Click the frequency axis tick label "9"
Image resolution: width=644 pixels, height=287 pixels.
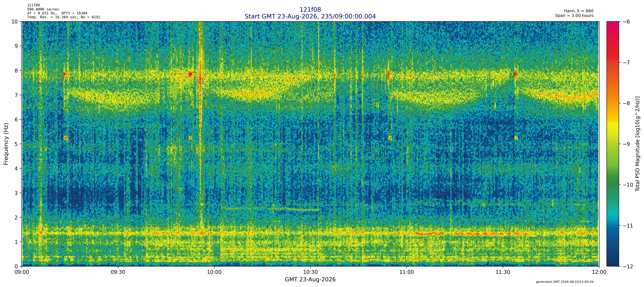point(16,46)
